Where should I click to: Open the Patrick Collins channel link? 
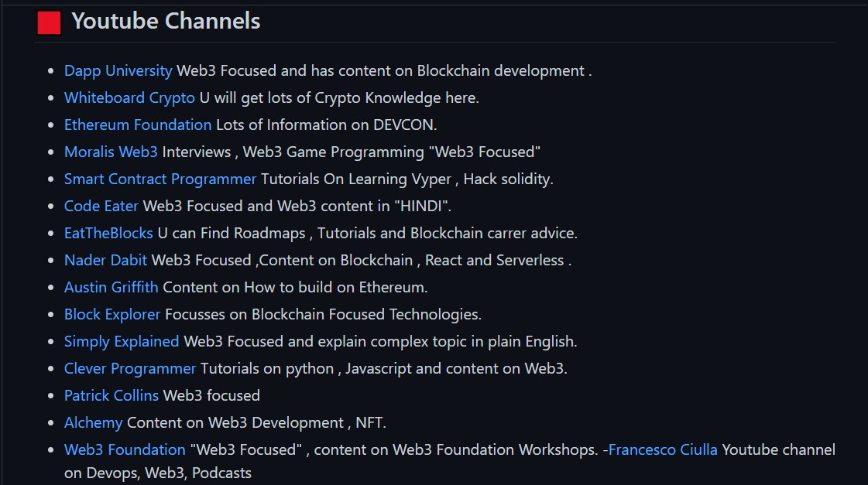(x=112, y=396)
